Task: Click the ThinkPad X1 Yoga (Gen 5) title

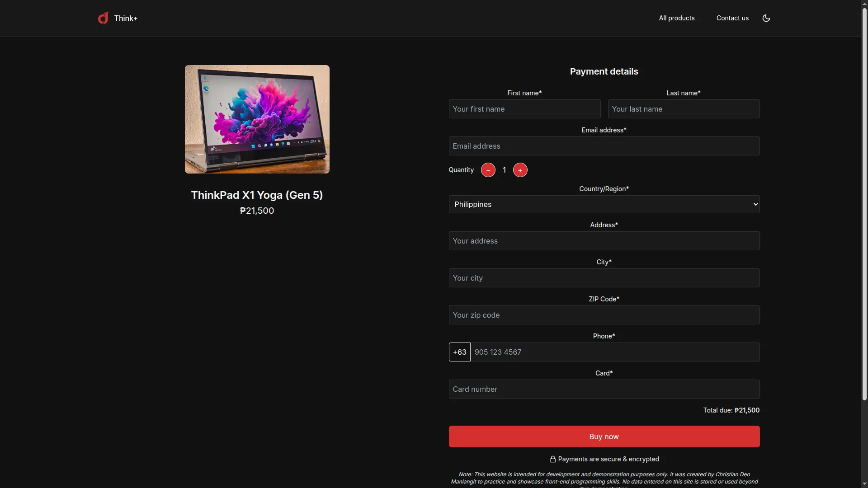Action: click(x=257, y=195)
